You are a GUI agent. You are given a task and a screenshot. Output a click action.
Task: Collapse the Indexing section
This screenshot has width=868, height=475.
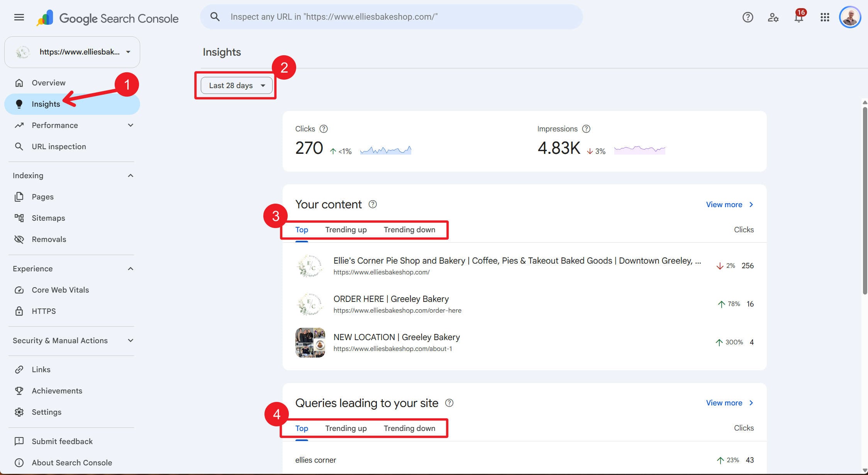click(131, 175)
